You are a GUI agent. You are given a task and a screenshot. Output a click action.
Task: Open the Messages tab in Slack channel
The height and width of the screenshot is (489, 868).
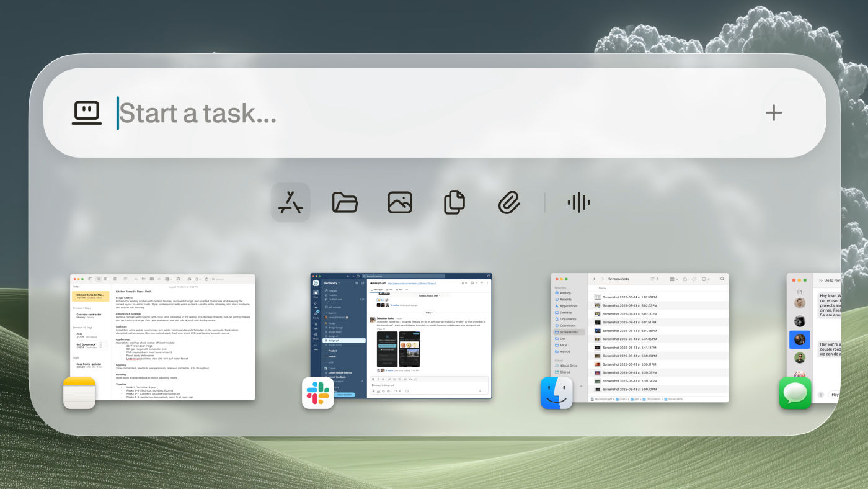[x=377, y=290]
